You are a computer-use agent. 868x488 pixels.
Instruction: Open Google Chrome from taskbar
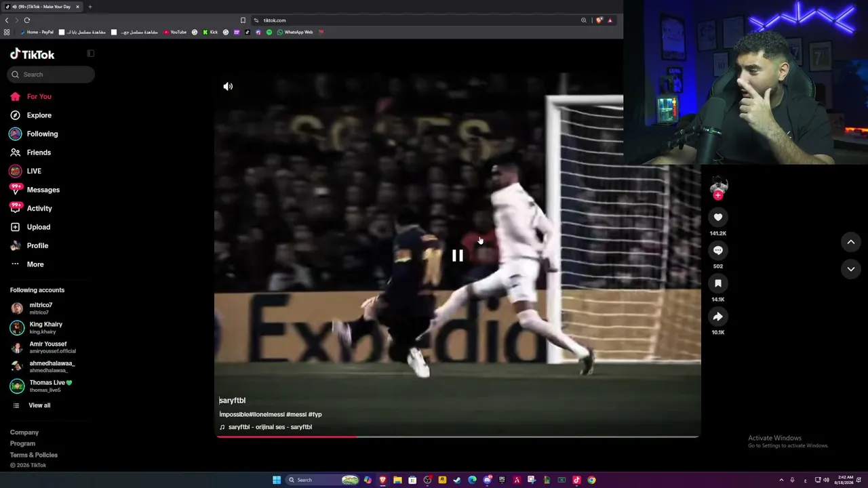pos(591,480)
